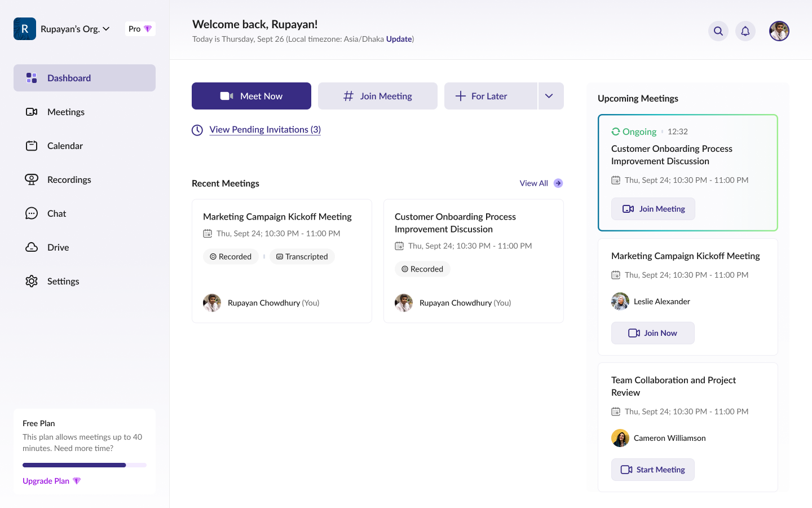812x508 pixels.
Task: Open Settings from the sidebar
Action: pyautogui.click(x=63, y=281)
